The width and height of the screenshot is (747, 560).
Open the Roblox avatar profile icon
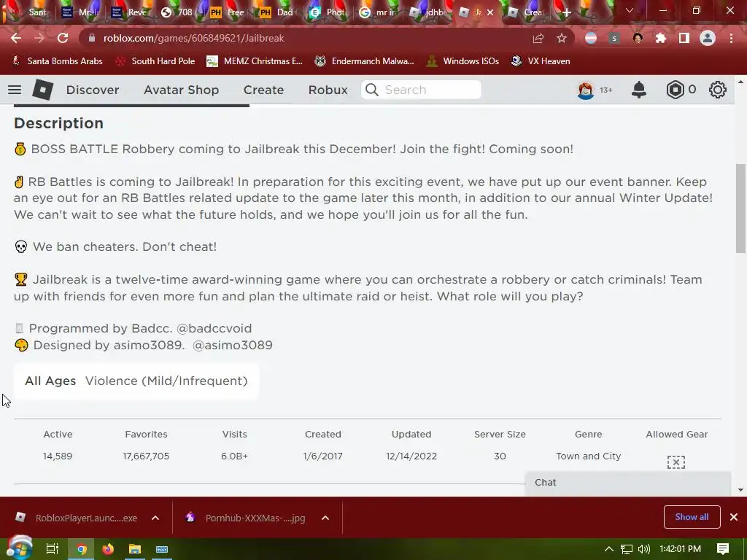pos(586,90)
